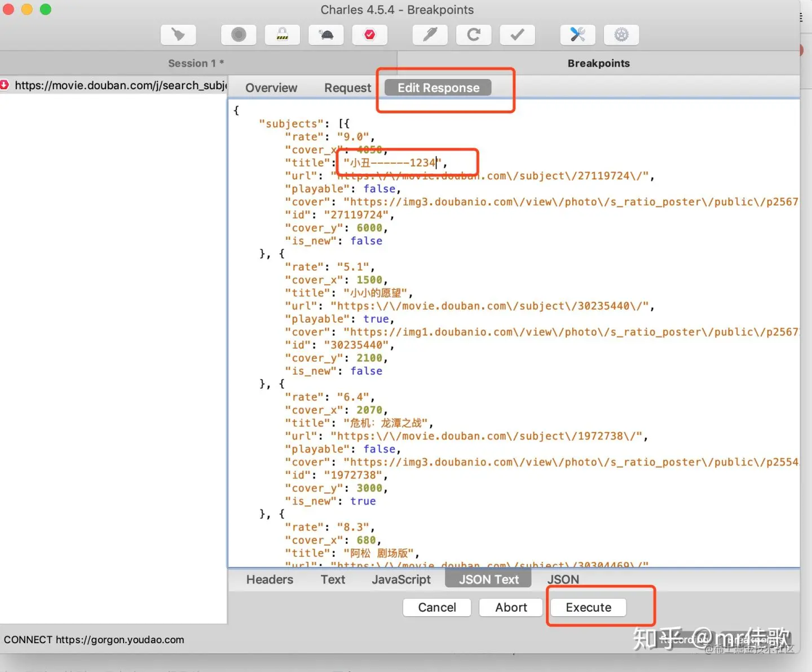Click the Cancel button

tap(437, 607)
